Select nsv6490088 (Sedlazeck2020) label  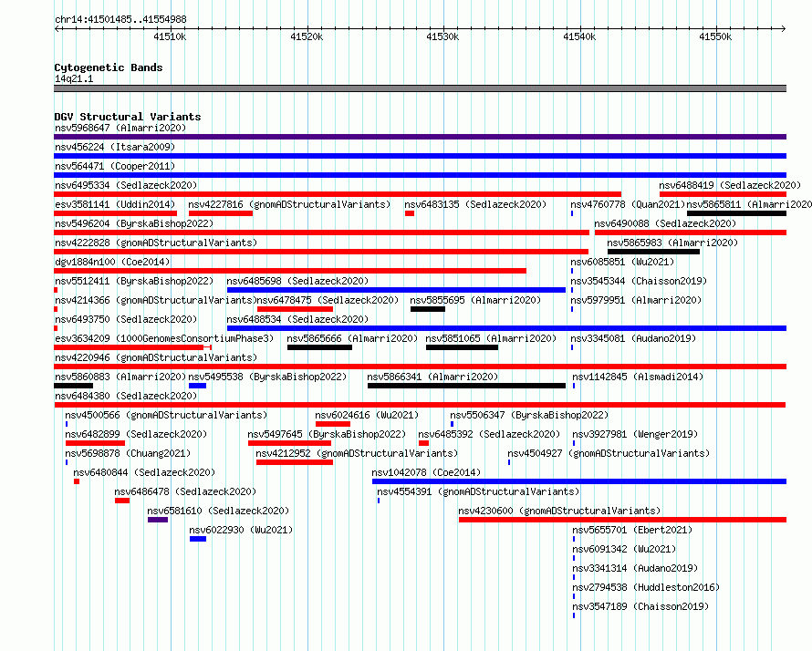pyautogui.click(x=665, y=223)
